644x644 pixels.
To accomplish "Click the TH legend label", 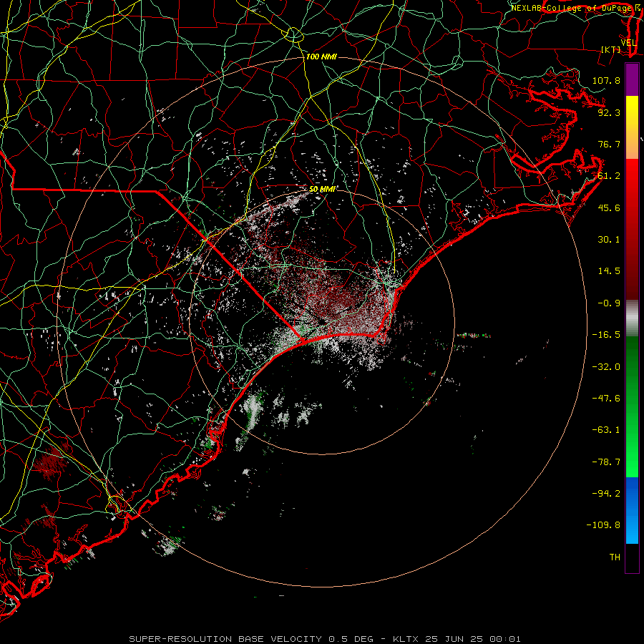I will [615, 557].
